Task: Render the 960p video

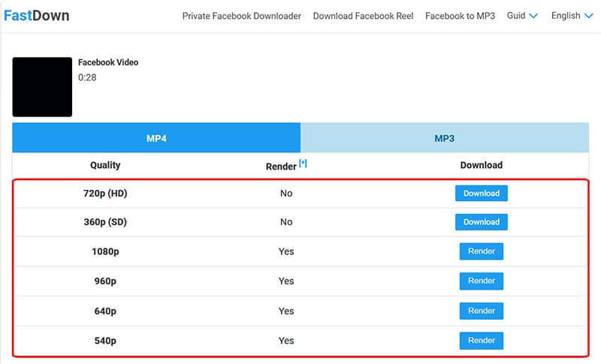Action: [x=481, y=281]
